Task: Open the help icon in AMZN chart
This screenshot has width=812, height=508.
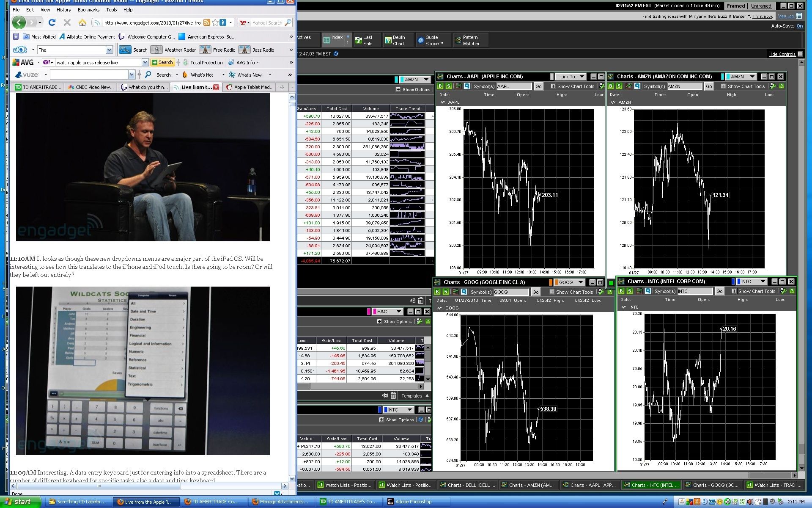Action: pos(782,86)
